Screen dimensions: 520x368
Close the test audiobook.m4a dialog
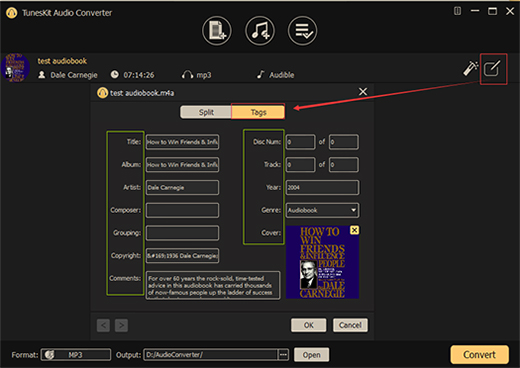tap(363, 91)
